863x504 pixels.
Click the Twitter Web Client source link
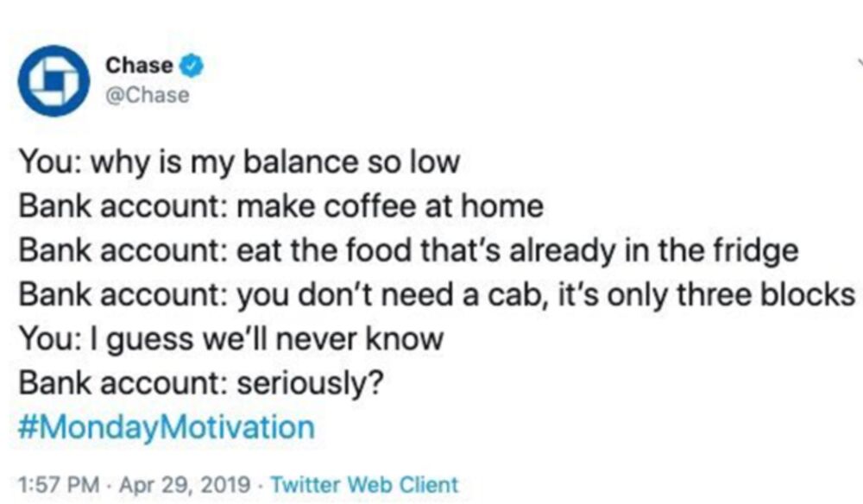[x=364, y=485]
